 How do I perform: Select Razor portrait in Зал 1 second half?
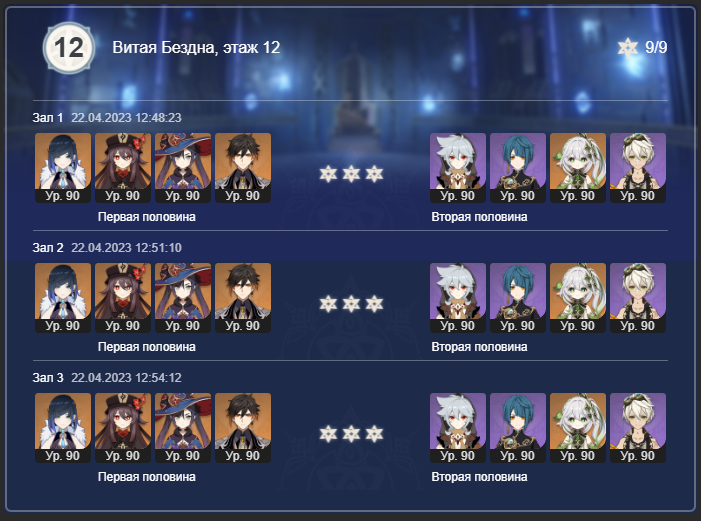pyautogui.click(x=458, y=168)
